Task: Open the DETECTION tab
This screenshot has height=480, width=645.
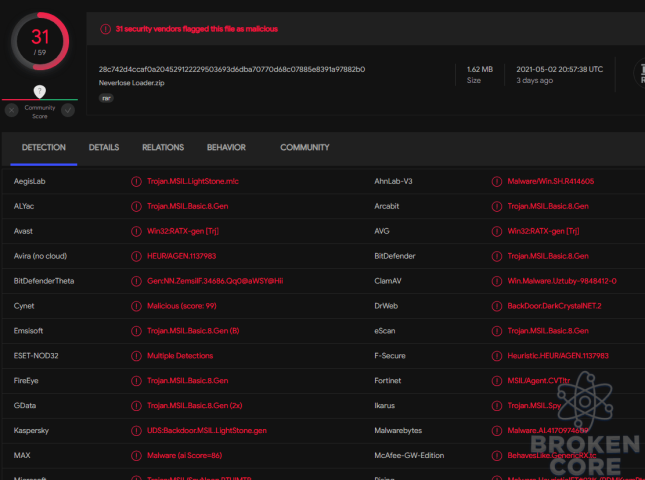Action: pyautogui.click(x=44, y=148)
